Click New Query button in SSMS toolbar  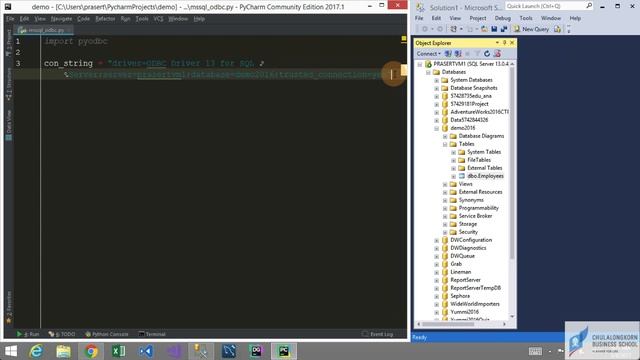[x=531, y=29]
